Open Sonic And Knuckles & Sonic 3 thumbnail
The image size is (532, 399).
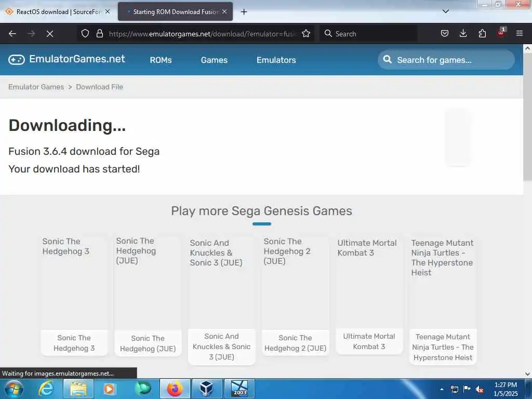coord(221,283)
